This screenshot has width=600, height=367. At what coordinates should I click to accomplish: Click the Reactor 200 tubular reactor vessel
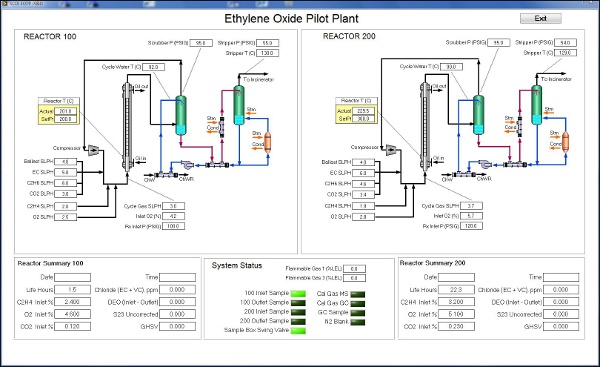pos(425,126)
